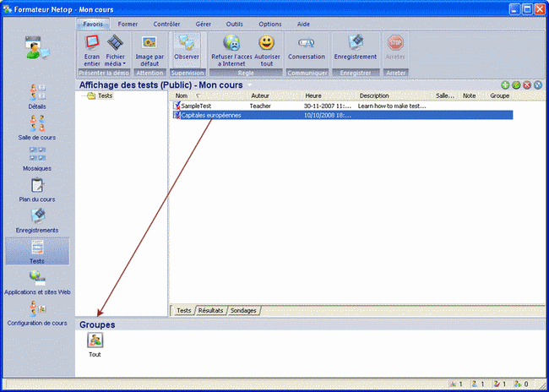
Task: Click the red X delete test icon
Action: 527,85
